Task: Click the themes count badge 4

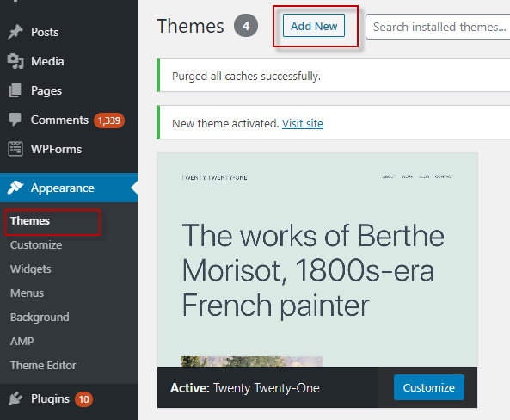Action: click(246, 26)
